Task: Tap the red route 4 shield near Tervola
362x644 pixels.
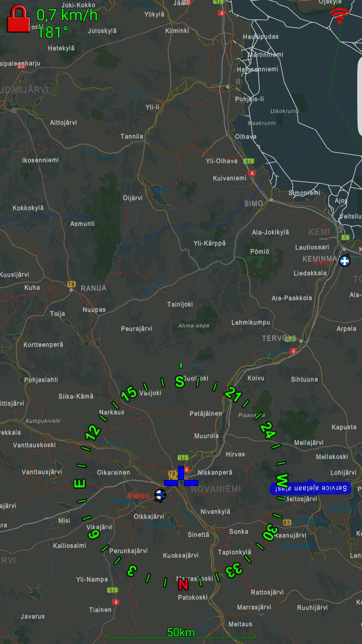Action: coord(293,351)
